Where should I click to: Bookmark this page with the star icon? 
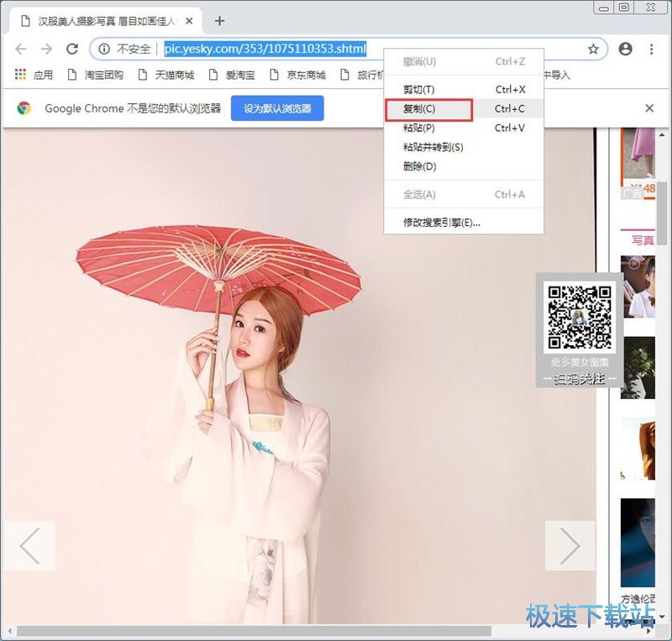pyautogui.click(x=593, y=50)
